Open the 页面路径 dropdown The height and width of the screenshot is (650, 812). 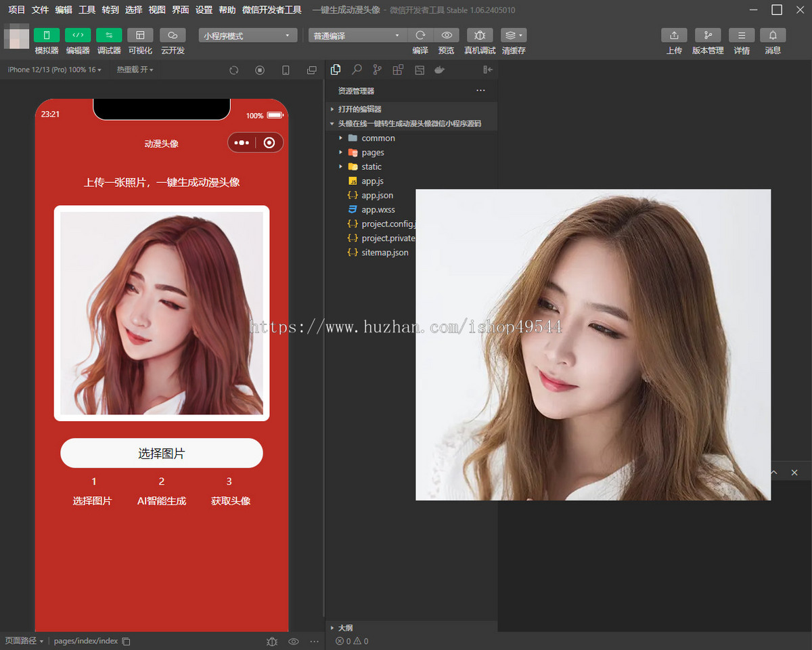[24, 641]
